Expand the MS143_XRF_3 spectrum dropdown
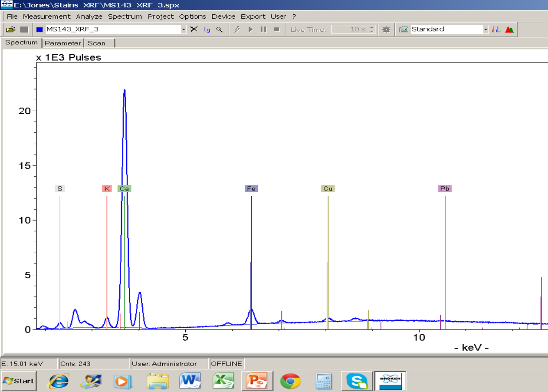This screenshot has width=548, height=392. 184,30
